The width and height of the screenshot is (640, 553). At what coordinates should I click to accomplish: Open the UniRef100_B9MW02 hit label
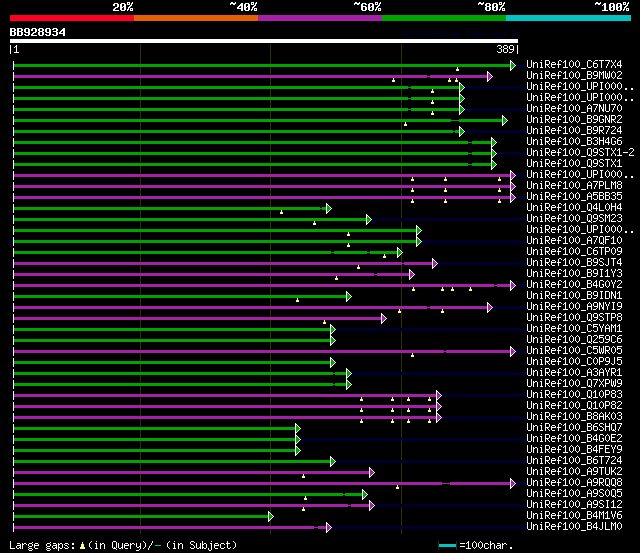pos(574,76)
